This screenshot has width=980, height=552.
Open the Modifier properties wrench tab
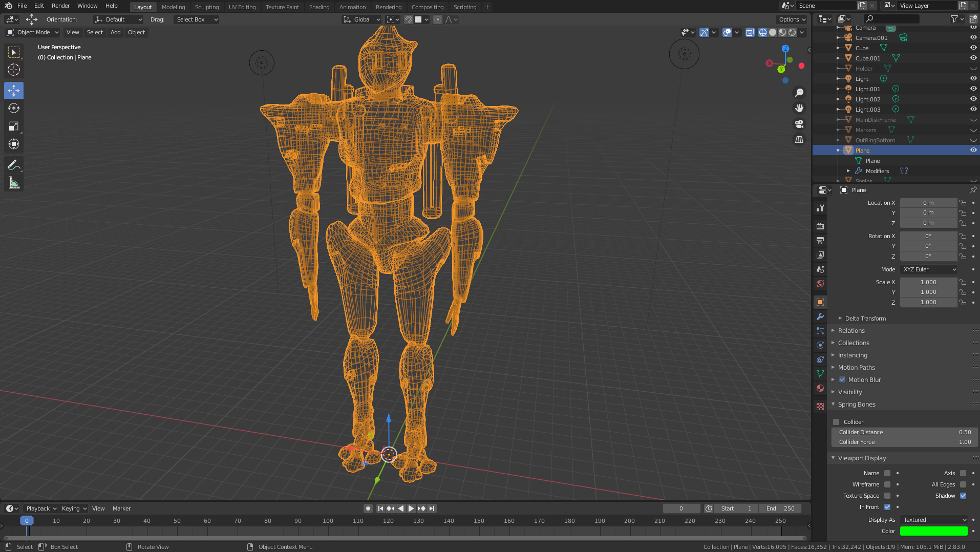[820, 316]
